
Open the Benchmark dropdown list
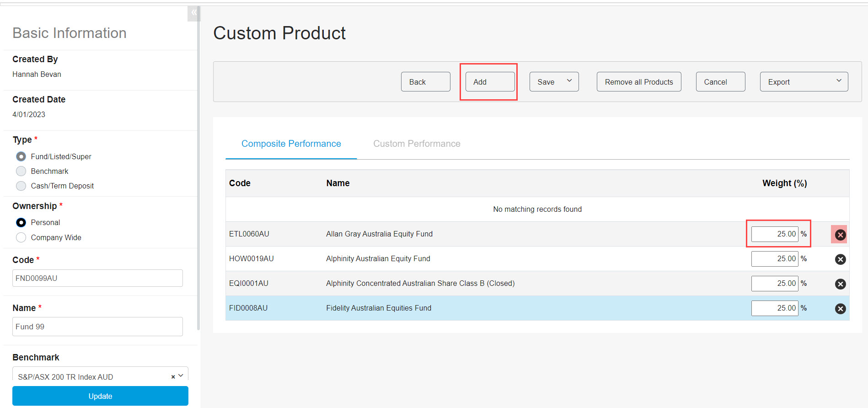181,376
